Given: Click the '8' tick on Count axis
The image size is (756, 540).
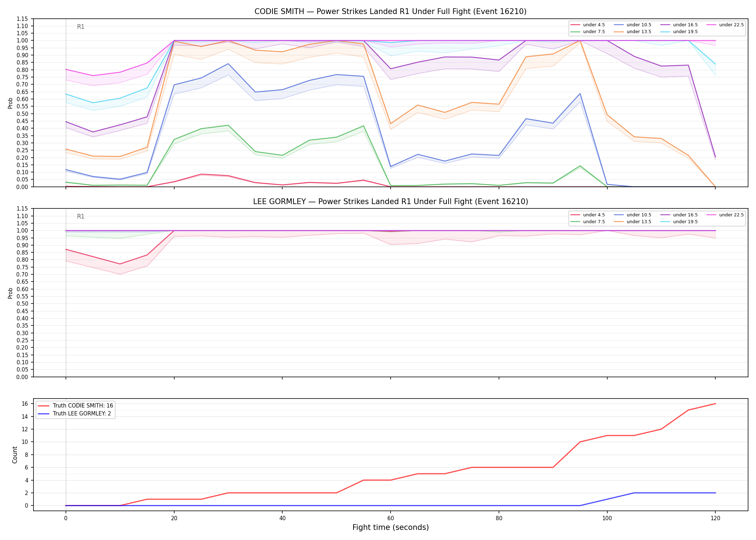Looking at the screenshot, I should (x=27, y=455).
